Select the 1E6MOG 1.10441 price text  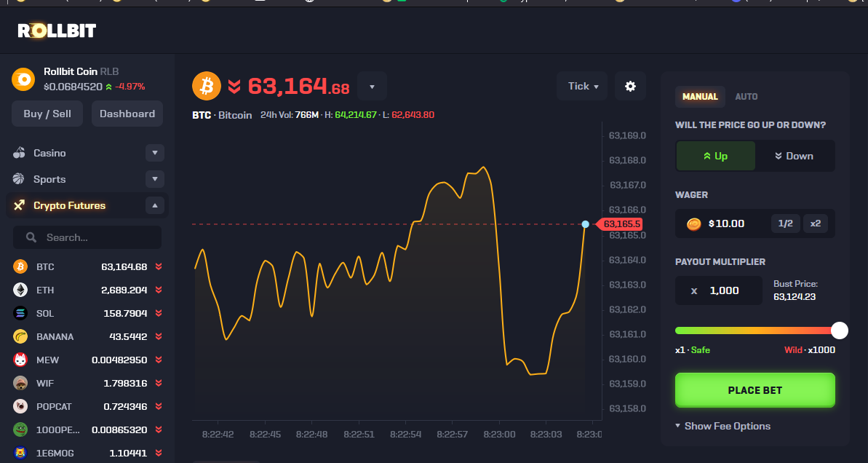[x=129, y=453]
